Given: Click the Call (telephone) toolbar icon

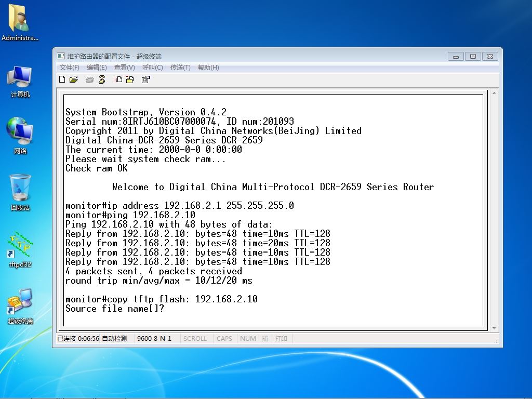Looking at the screenshot, I should [x=89, y=79].
